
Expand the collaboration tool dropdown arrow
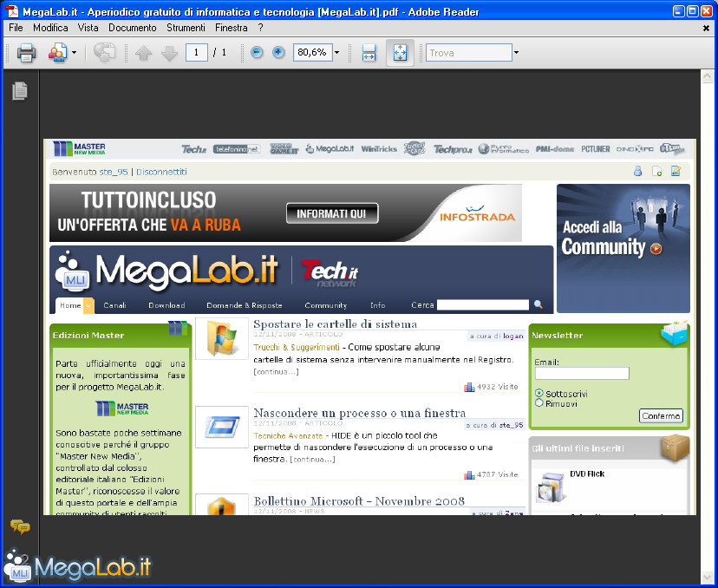75,53
